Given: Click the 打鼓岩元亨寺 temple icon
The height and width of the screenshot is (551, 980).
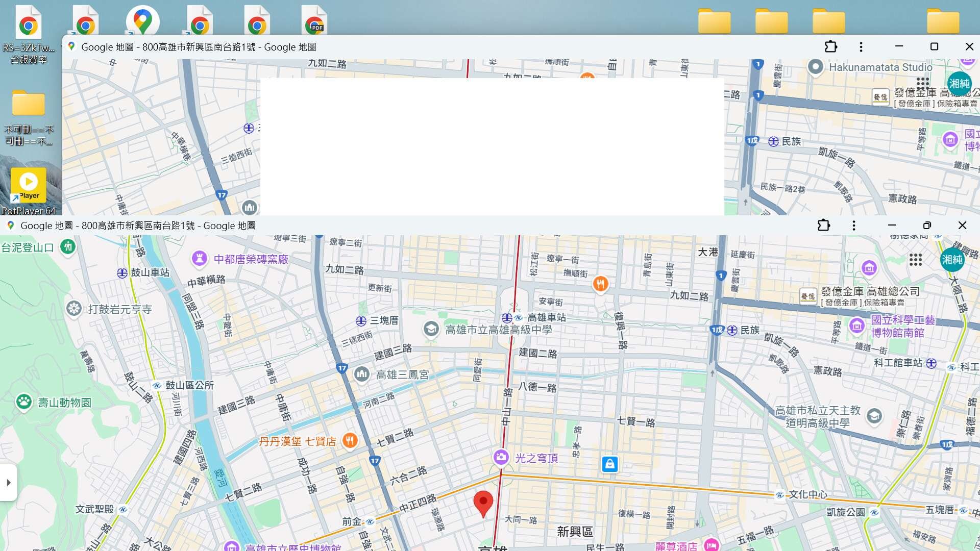Looking at the screenshot, I should [74, 309].
